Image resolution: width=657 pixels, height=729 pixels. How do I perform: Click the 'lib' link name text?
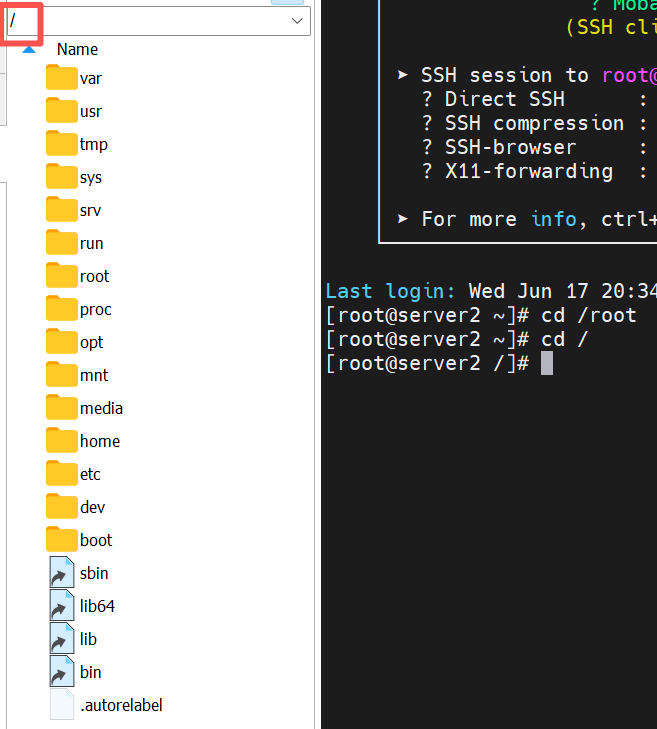[x=88, y=639]
